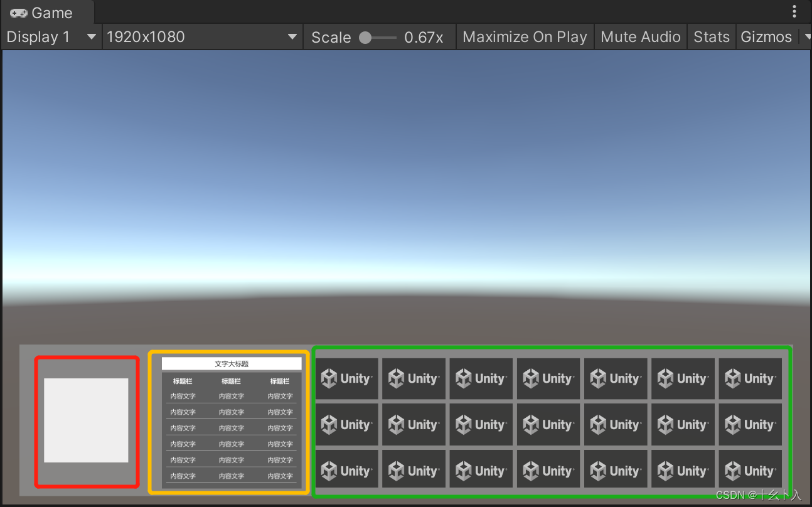Screen dimensions: 812x507
Task: Click the 文字大标题 table title
Action: pos(232,364)
